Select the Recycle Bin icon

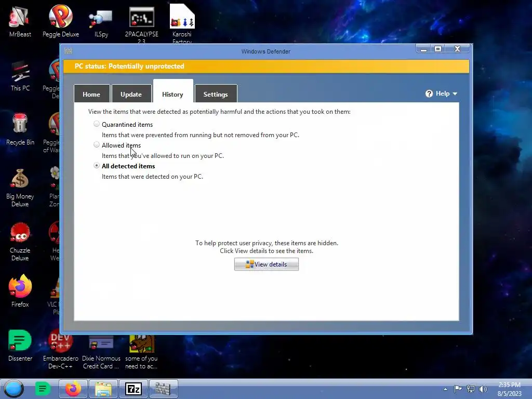(20, 129)
